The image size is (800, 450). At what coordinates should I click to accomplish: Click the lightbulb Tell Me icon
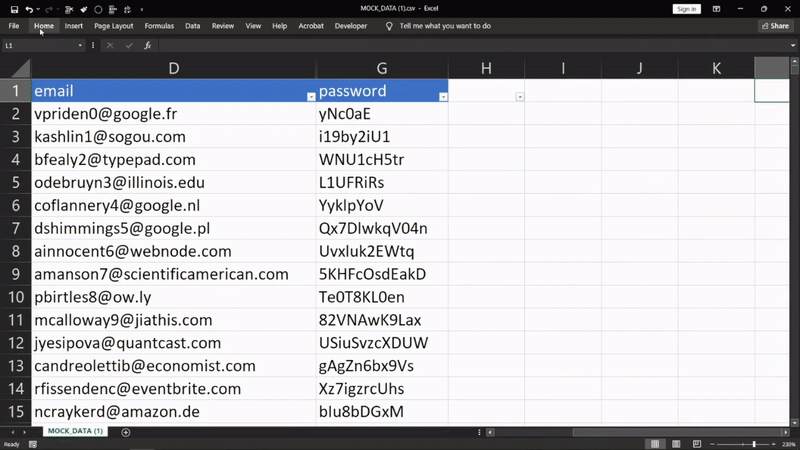coord(389,26)
